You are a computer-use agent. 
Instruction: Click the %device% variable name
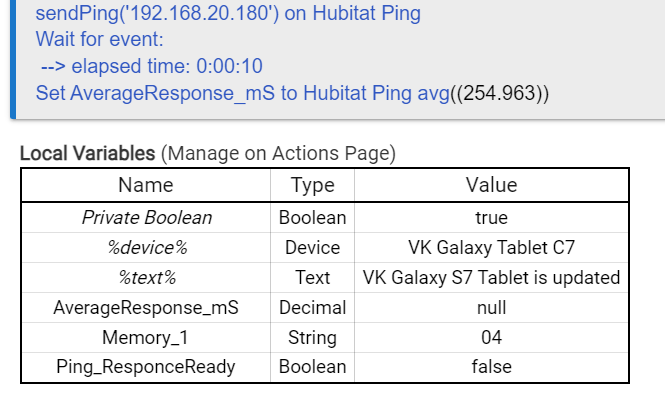(x=147, y=248)
